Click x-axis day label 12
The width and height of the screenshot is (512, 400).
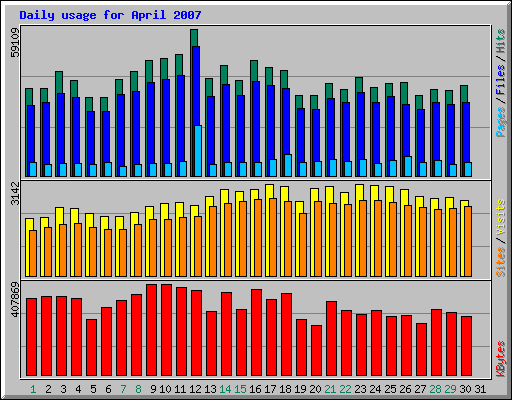coord(195,389)
